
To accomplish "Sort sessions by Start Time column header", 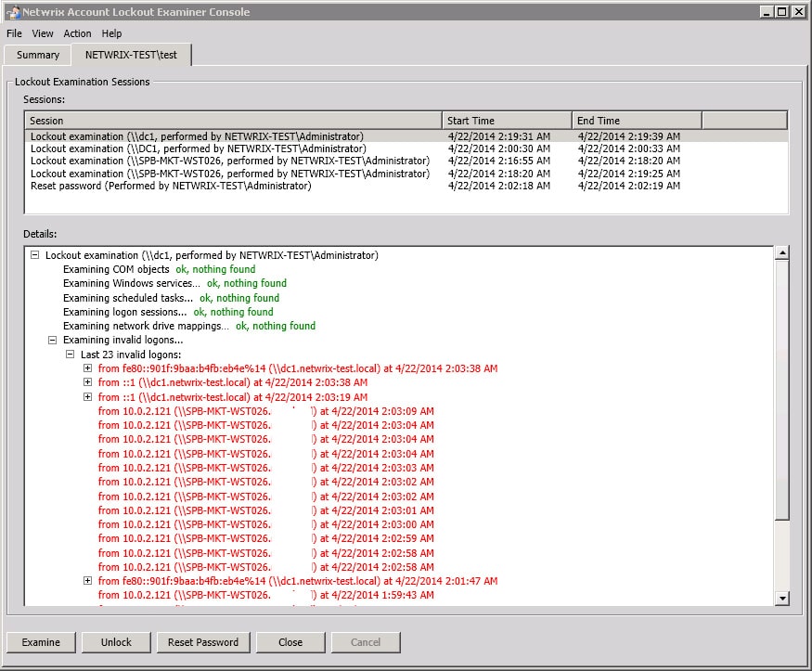I will point(506,121).
